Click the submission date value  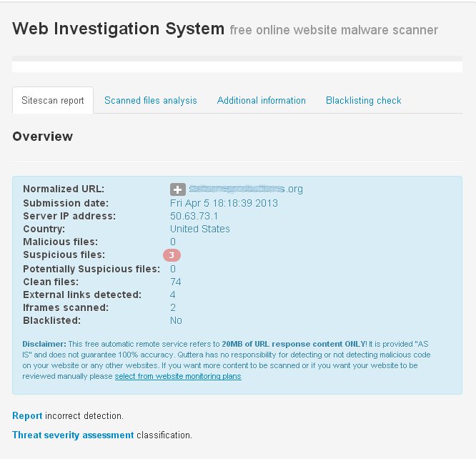224,203
